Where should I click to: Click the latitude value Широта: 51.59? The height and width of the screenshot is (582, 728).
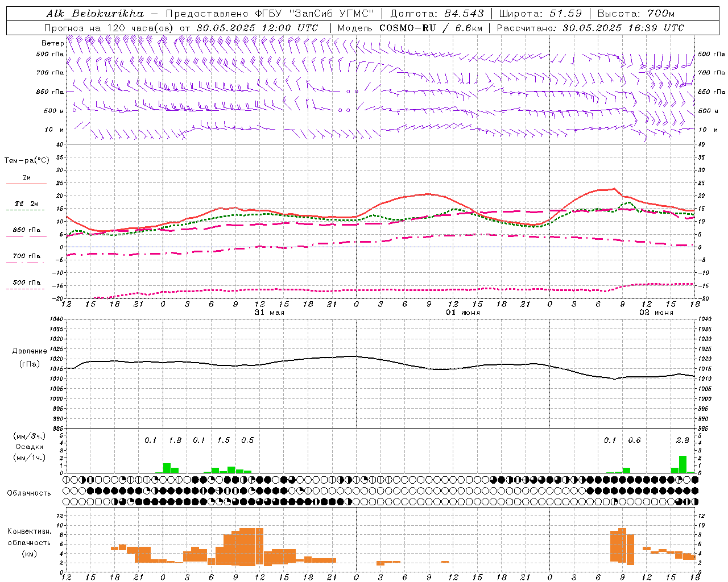click(540, 14)
